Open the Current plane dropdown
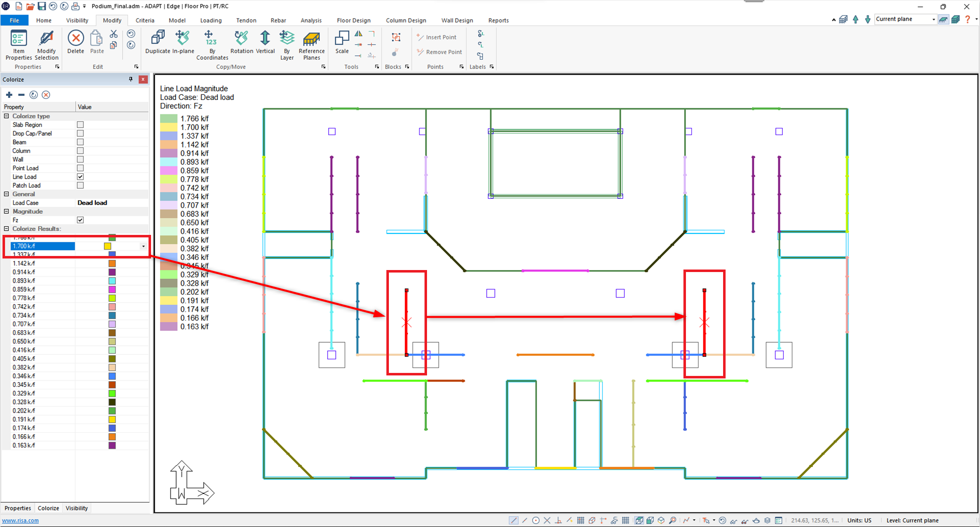This screenshot has height=527, width=980. coord(933,20)
